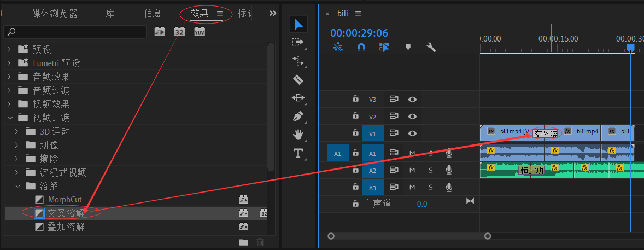
Task: Select the Pen tool
Action: 298,117
